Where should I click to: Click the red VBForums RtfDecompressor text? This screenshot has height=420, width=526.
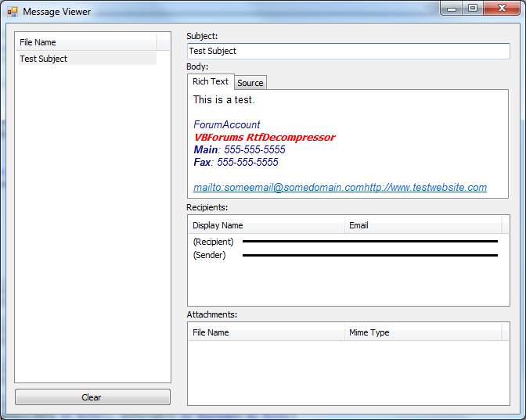pos(265,137)
